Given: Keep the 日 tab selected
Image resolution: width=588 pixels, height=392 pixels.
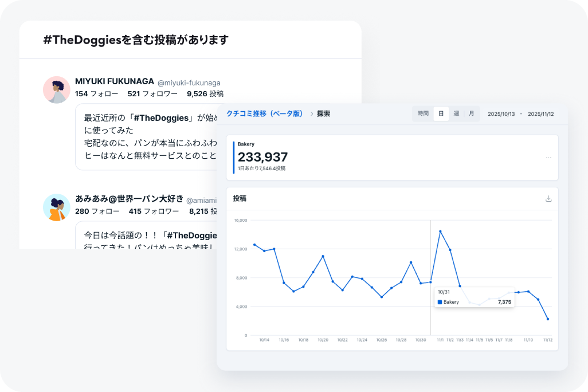Looking at the screenshot, I should pos(440,113).
